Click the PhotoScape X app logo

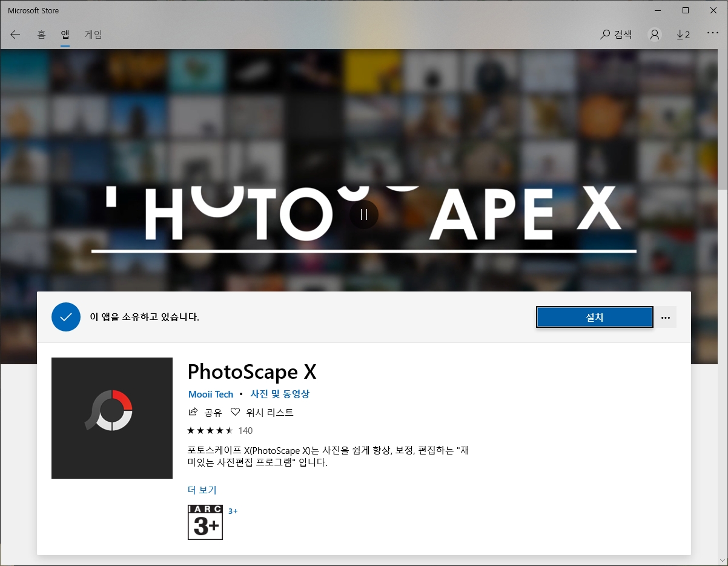tap(112, 418)
